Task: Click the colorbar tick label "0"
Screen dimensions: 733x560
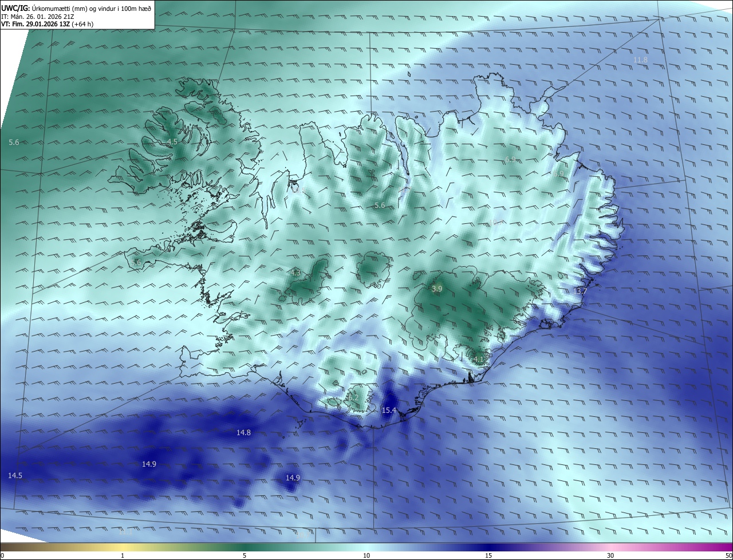Action: coord(2,555)
